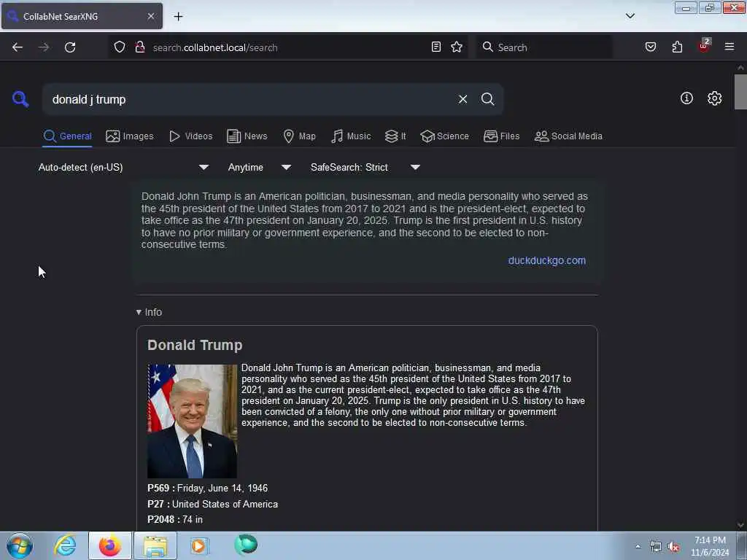The height and width of the screenshot is (560, 747).
Task: Open a new browser tab
Action: point(178,17)
